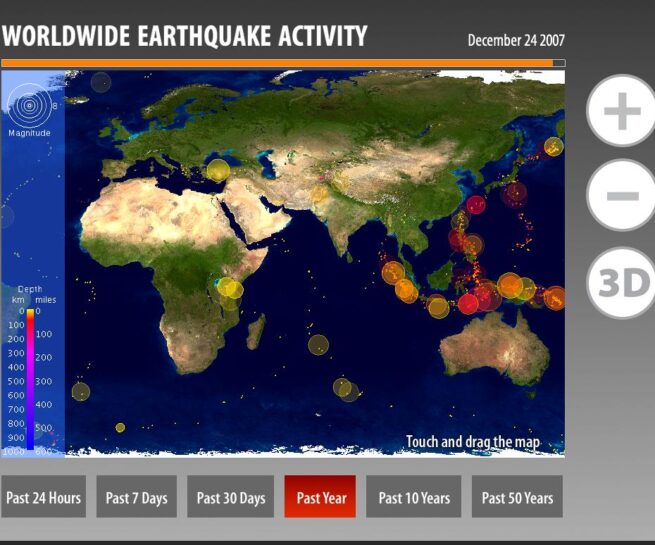
Task: Click the Touch and drag the map text
Action: 472,442
